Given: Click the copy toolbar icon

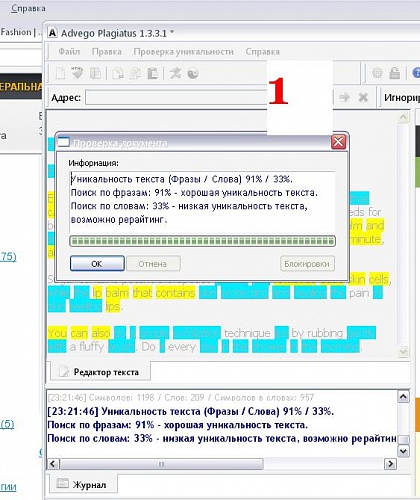Looking at the screenshot, I should point(135,73).
